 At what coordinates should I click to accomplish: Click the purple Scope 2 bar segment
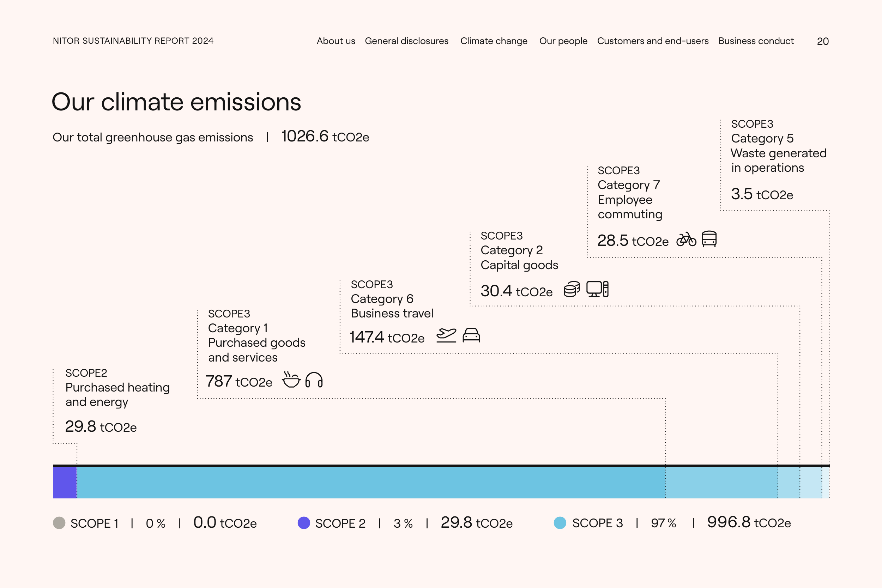65,482
